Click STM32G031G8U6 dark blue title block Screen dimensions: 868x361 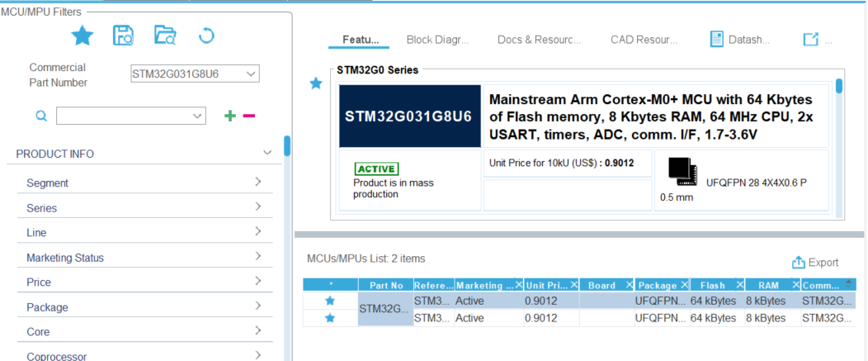(409, 116)
